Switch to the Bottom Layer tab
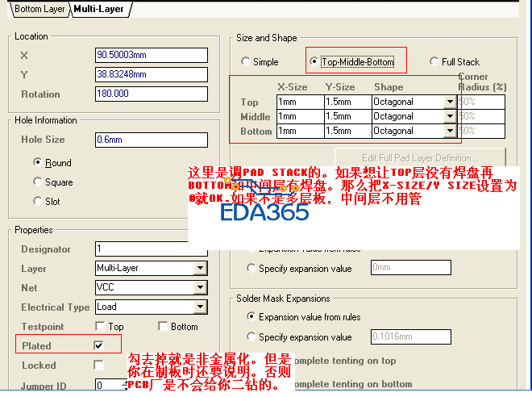The height and width of the screenshot is (397, 532). [39, 9]
